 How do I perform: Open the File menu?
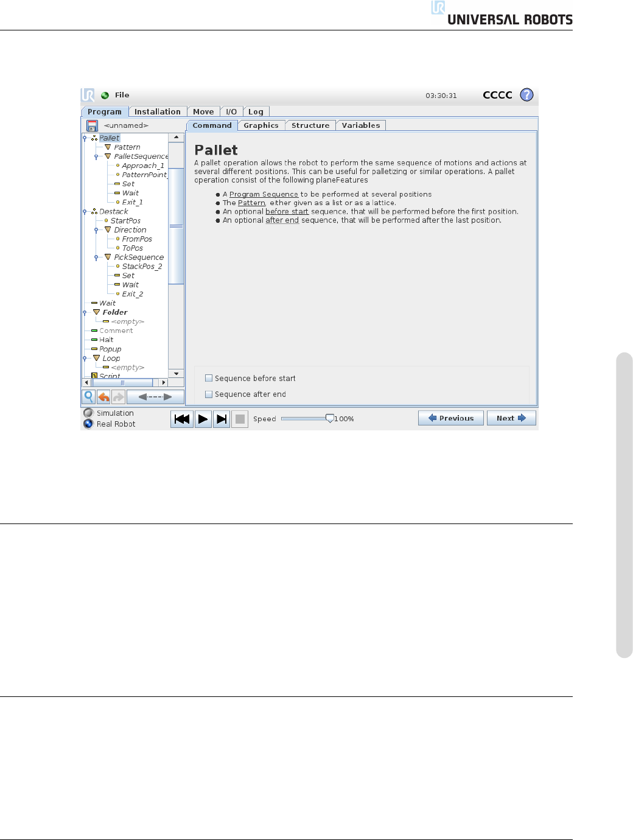[x=122, y=95]
